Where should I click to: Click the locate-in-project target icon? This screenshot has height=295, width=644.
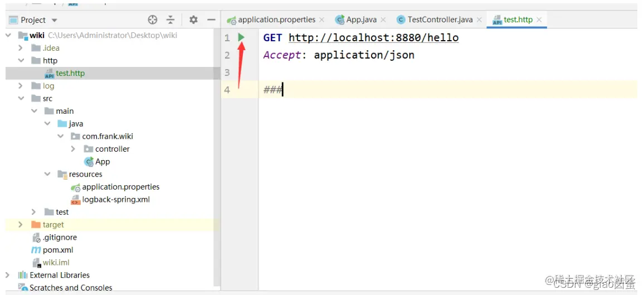[x=153, y=20]
